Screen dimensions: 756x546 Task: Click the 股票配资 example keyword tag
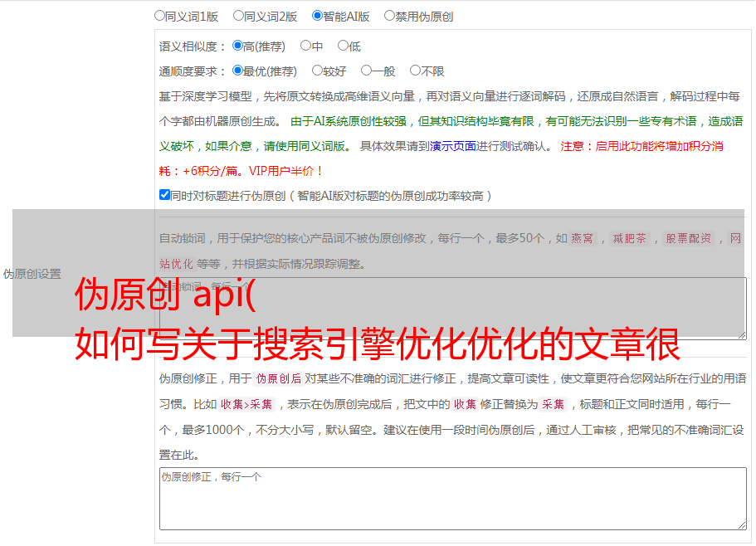point(688,239)
